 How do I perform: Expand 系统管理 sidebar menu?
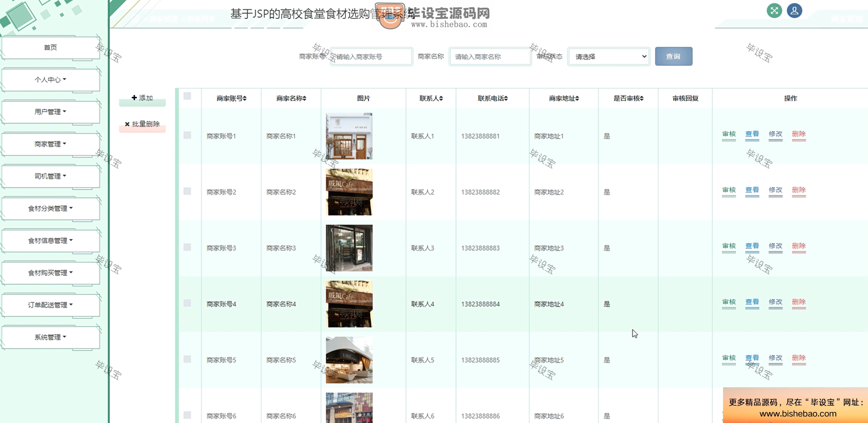coord(51,337)
